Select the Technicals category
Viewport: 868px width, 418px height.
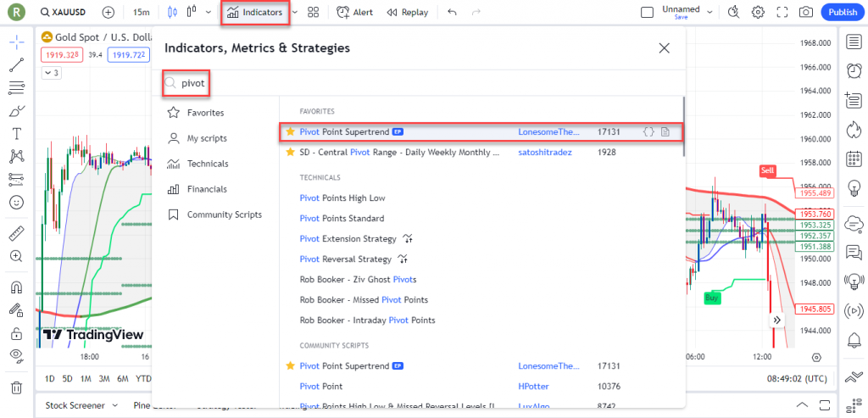(x=198, y=164)
